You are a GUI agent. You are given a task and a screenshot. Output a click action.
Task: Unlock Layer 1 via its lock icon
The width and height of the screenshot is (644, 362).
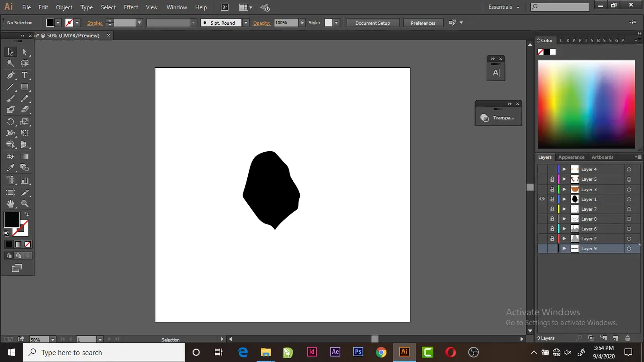pyautogui.click(x=552, y=199)
